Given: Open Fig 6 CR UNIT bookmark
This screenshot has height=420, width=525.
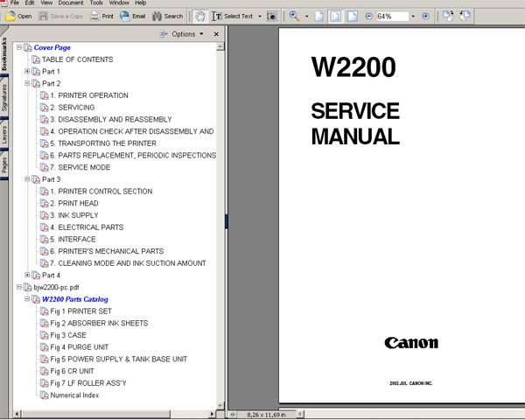Looking at the screenshot, I should point(72,371).
